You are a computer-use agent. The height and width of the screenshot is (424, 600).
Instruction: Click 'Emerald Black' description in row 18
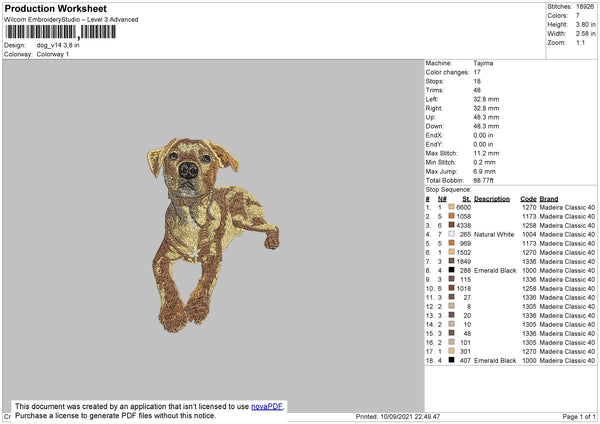[x=495, y=360]
